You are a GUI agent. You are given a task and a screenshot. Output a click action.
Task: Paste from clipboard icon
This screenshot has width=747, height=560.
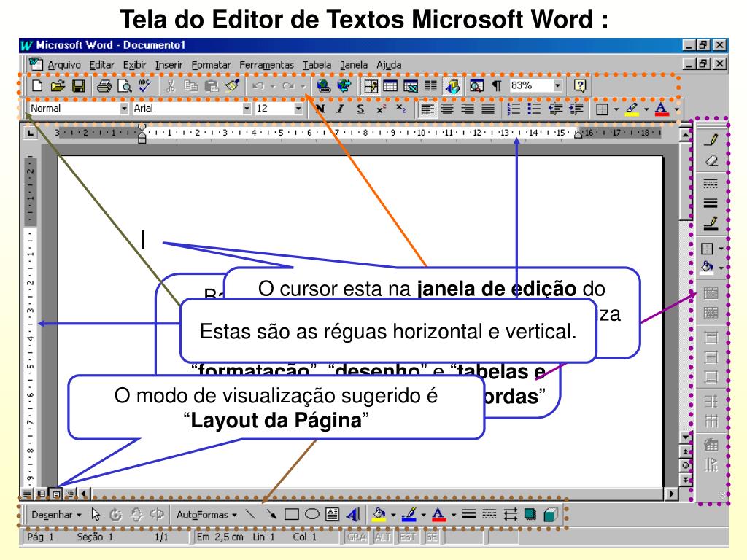pos(212,86)
